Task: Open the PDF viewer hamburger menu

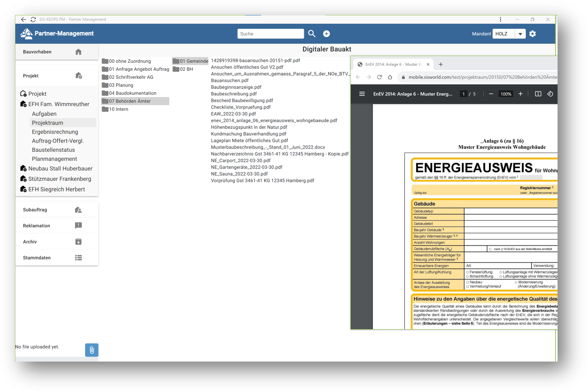Action: 362,94
